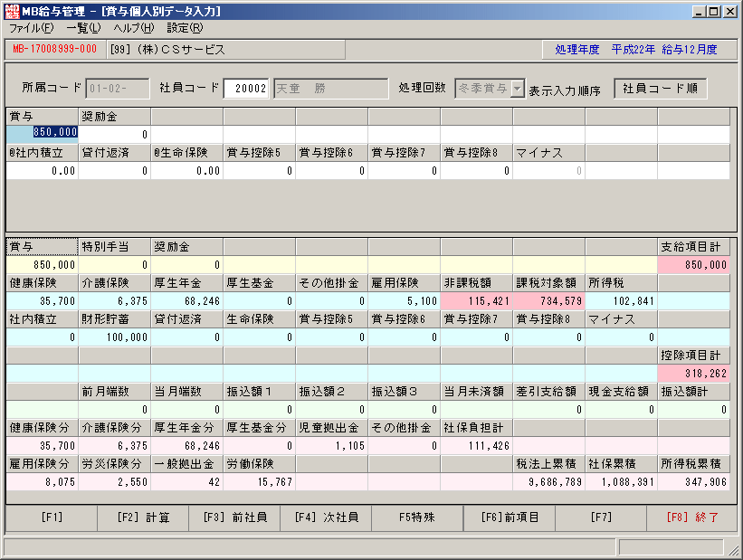Click the 支給項目計 total 850,000

click(x=693, y=265)
